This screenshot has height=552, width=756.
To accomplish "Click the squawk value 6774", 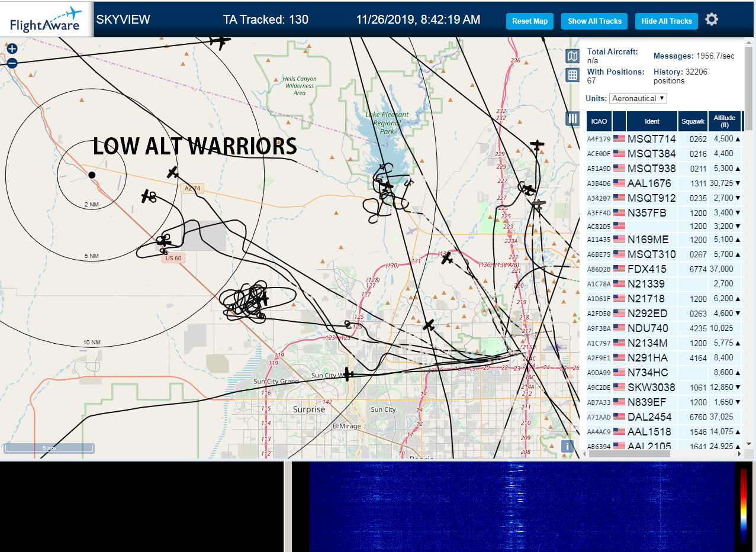I will [698, 269].
